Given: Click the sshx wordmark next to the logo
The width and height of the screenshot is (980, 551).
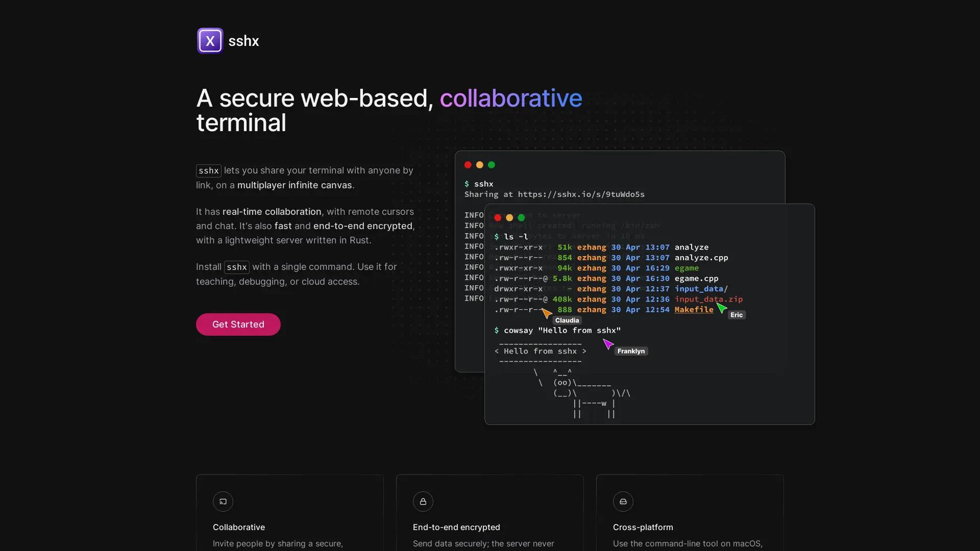Looking at the screenshot, I should coord(244,41).
